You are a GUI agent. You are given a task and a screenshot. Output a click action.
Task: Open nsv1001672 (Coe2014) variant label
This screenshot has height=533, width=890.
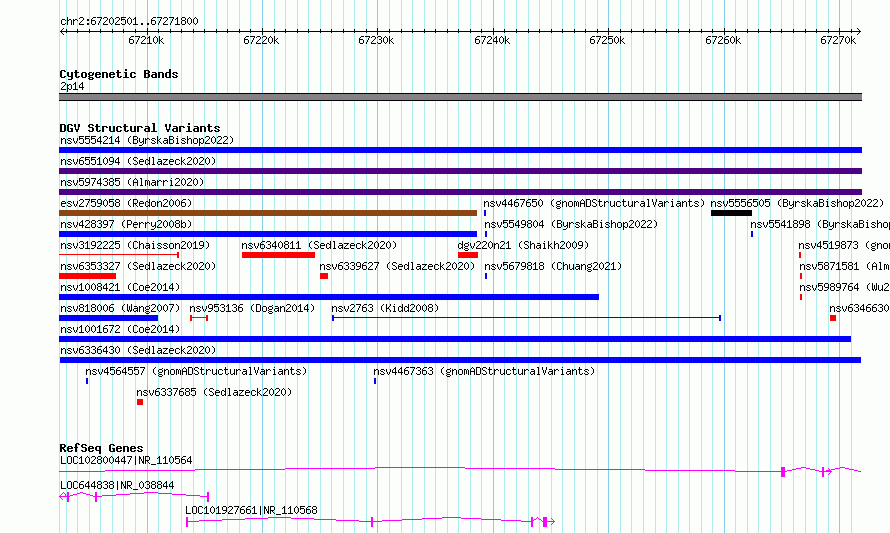pyautogui.click(x=120, y=329)
